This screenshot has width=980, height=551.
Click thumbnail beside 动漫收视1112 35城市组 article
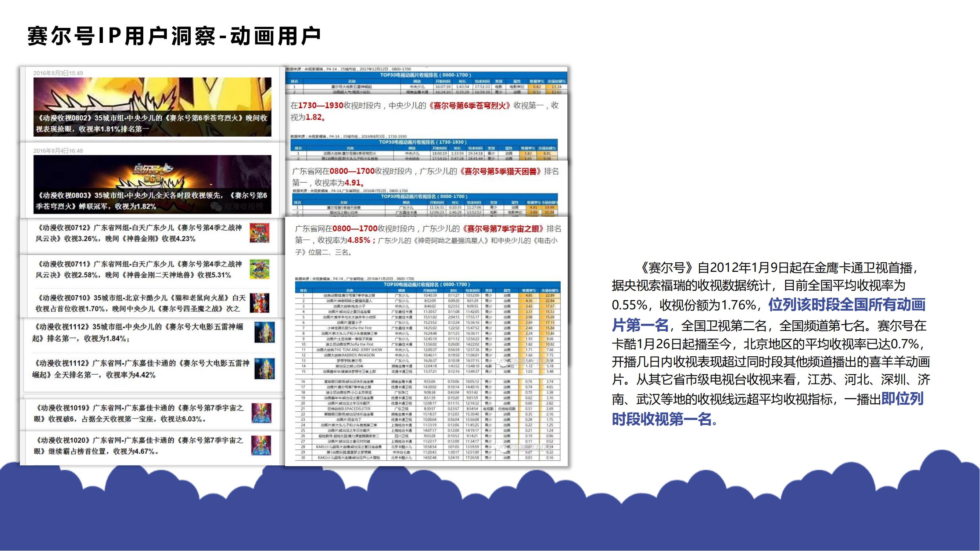coord(265,332)
